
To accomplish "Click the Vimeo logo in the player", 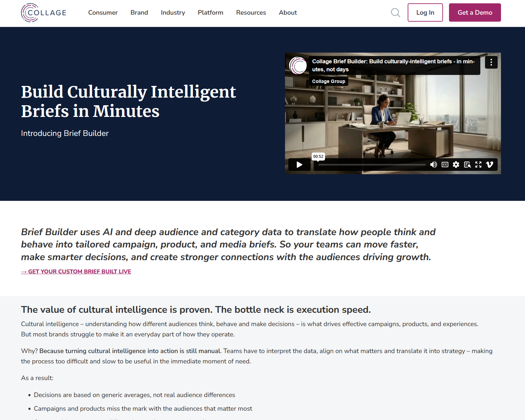I will click(x=490, y=165).
